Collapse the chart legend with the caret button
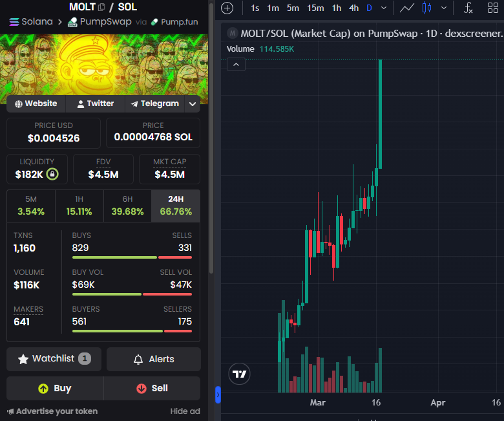The width and height of the screenshot is (504, 421). 236,64
